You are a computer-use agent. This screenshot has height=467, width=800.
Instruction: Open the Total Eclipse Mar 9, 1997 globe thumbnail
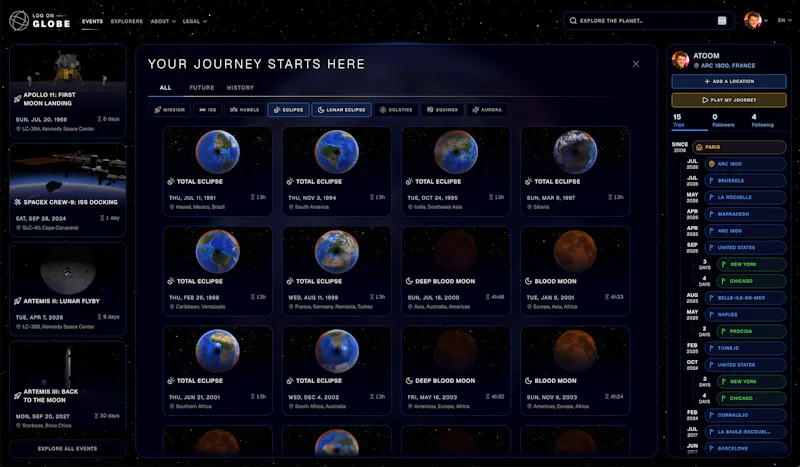(575, 152)
